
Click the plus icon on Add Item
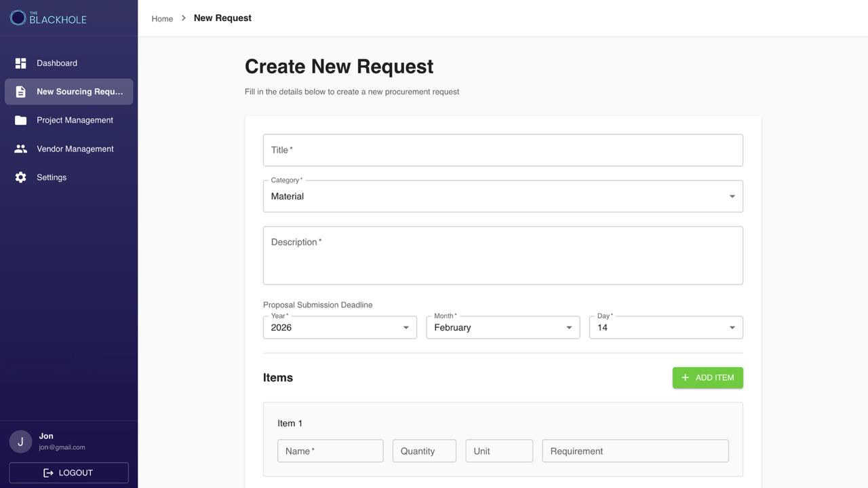685,378
